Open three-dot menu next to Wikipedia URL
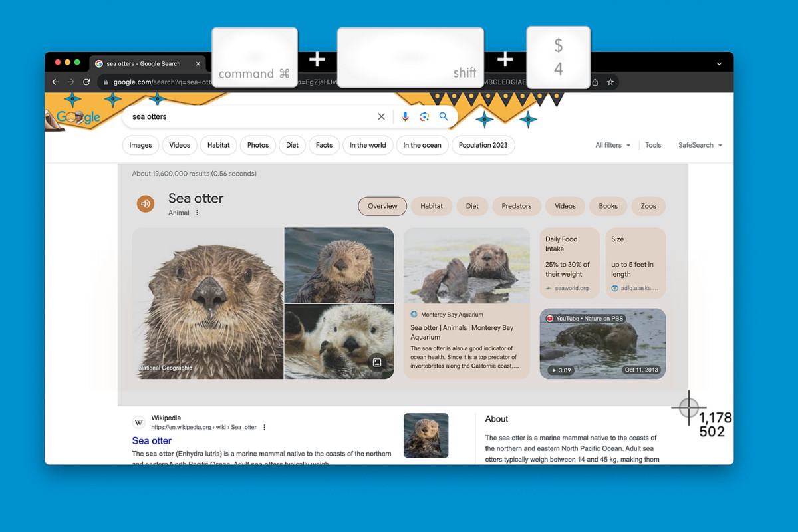The width and height of the screenshot is (798, 532). (x=265, y=427)
